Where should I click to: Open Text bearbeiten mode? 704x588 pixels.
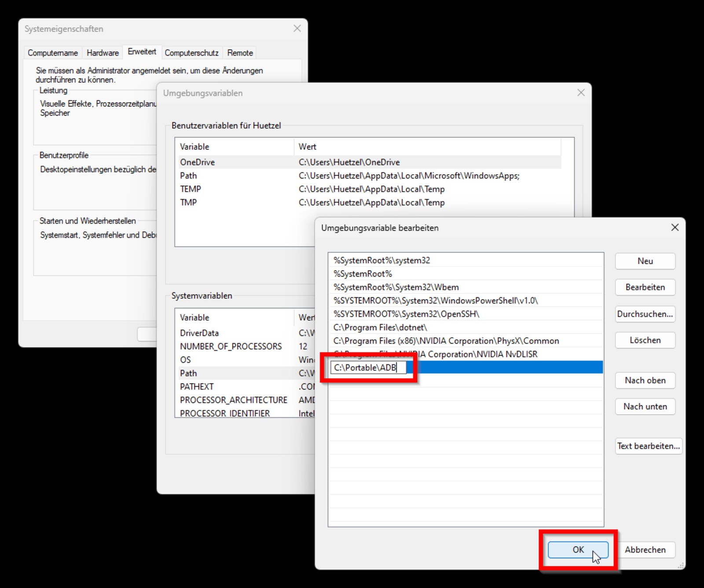click(647, 446)
